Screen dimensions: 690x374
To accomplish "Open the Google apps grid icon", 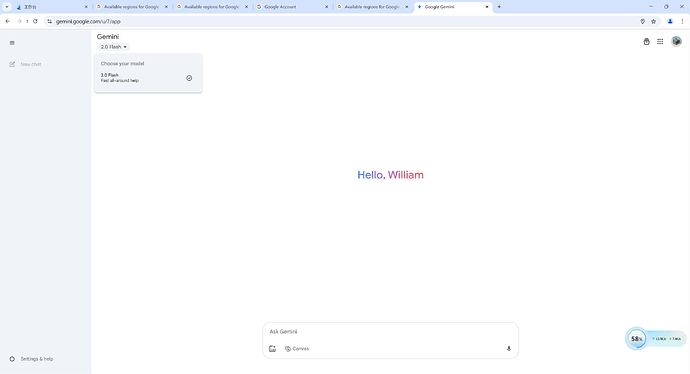I will [660, 41].
